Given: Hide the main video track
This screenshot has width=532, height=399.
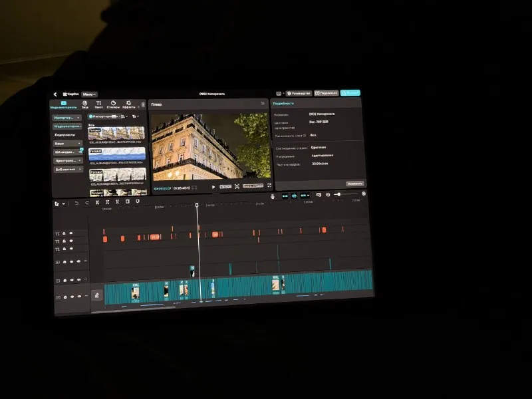Looking at the screenshot, I should coord(72,297).
